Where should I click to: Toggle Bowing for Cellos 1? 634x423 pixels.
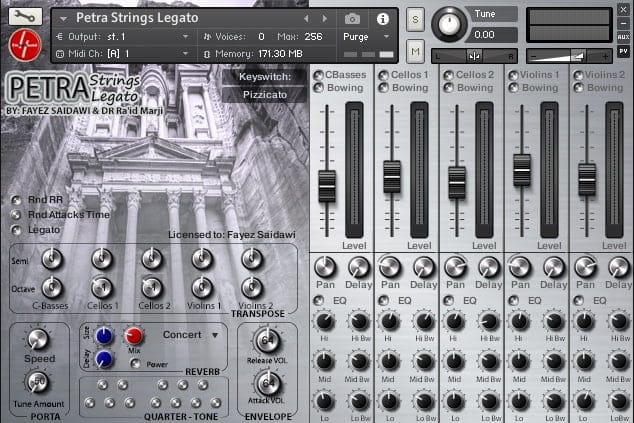point(383,88)
